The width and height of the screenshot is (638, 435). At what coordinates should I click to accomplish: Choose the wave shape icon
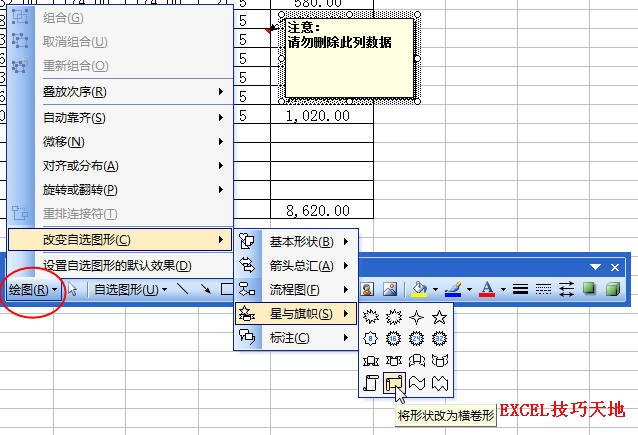click(417, 383)
